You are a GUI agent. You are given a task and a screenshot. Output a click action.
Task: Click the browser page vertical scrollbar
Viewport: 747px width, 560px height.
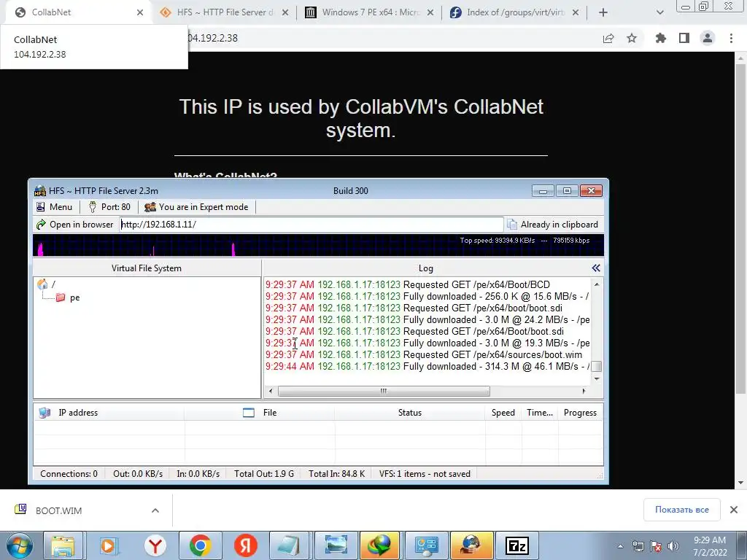click(741, 228)
